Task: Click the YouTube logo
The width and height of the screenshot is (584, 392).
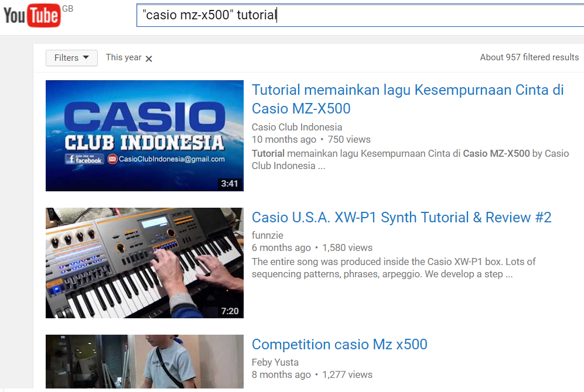Action: pyautogui.click(x=32, y=15)
